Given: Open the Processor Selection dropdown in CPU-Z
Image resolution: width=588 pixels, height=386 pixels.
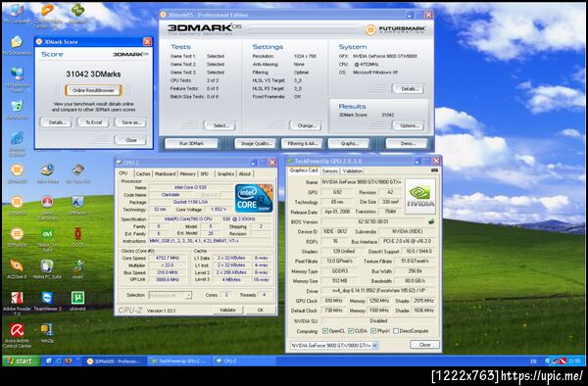Looking at the screenshot, I should pos(171,295).
